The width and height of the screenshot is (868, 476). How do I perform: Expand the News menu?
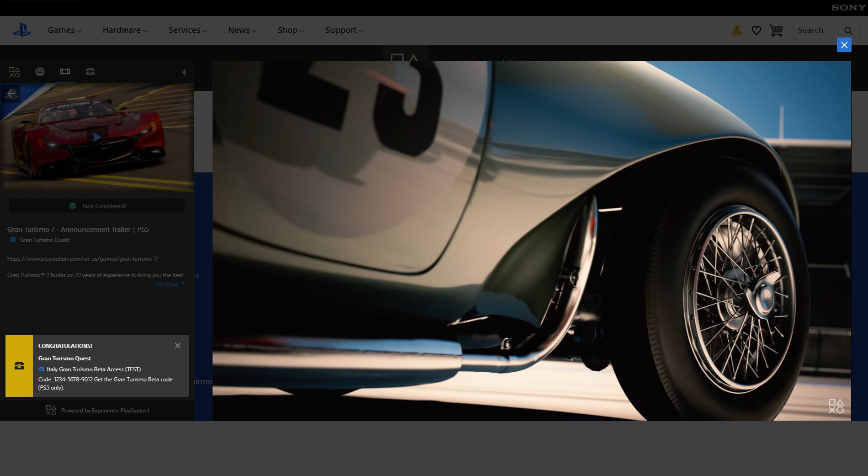242,30
